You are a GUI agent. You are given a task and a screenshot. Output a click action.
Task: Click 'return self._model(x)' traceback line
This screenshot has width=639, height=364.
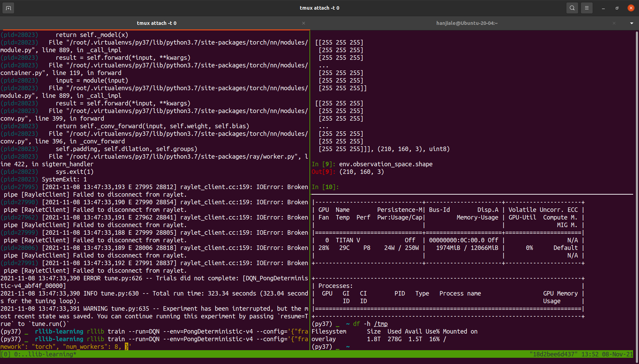92,35
